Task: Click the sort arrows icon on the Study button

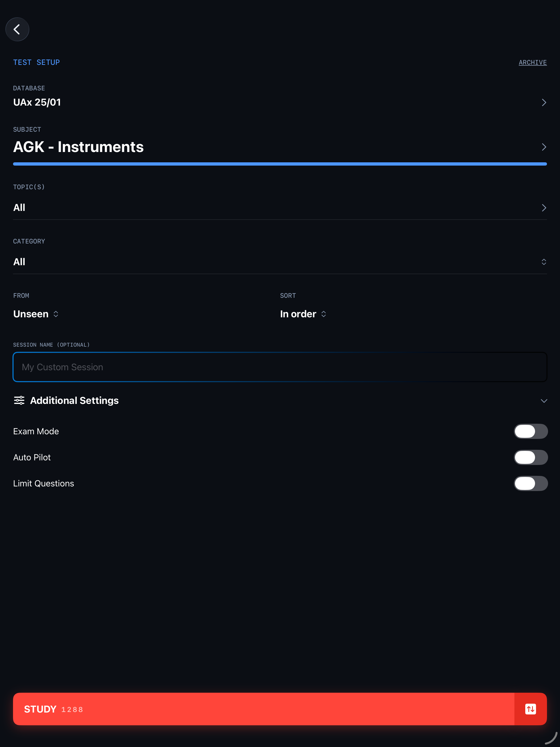Action: click(530, 709)
